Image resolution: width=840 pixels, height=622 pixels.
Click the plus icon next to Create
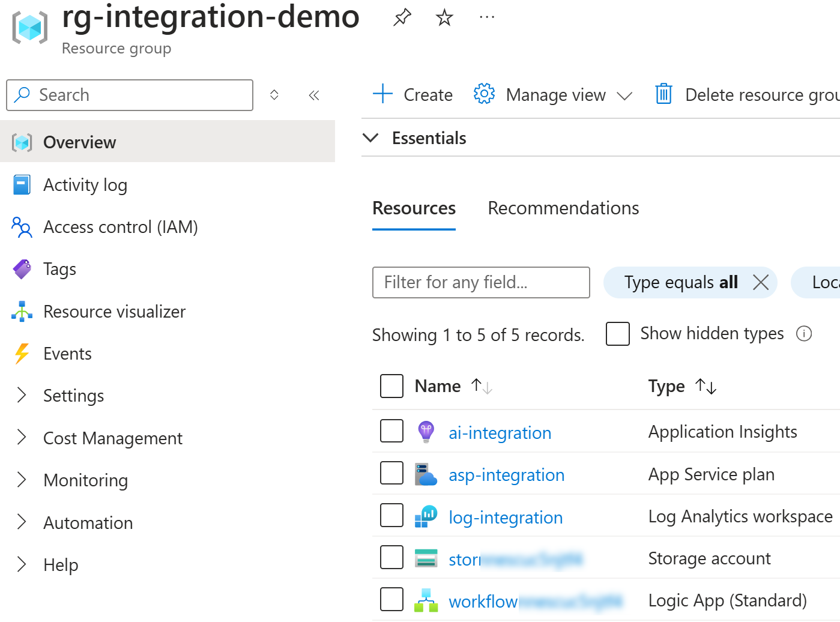coord(382,94)
